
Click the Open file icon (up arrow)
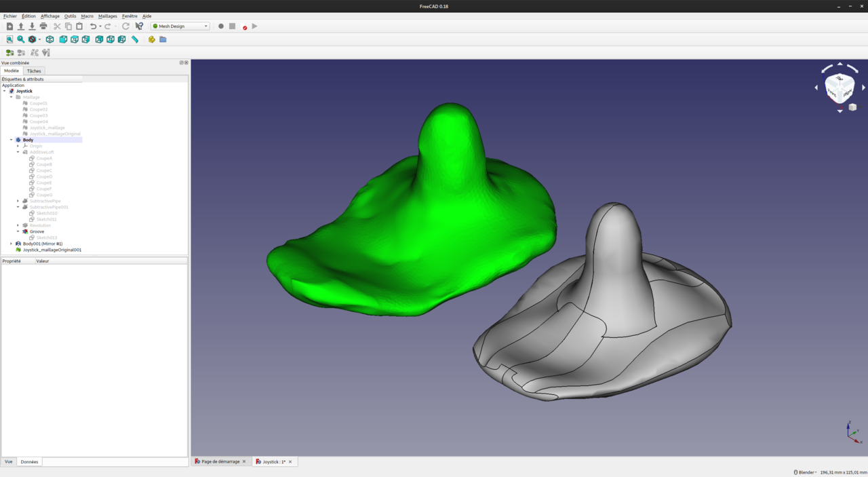coord(21,26)
